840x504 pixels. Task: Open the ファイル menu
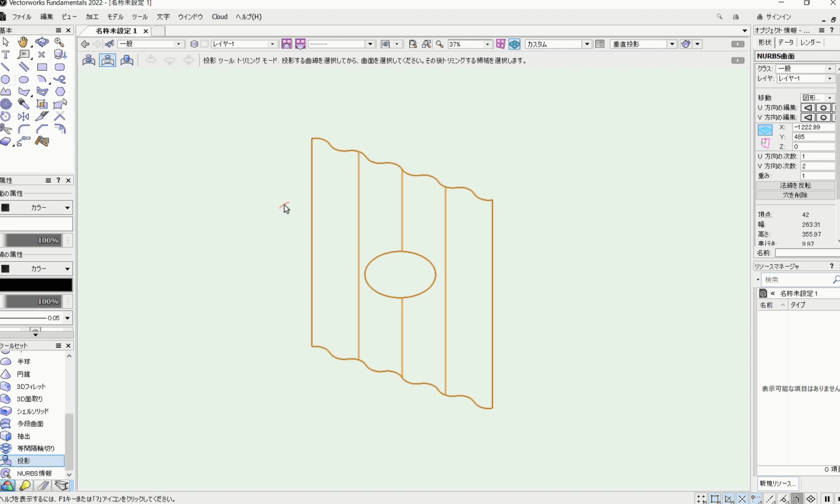22,17
